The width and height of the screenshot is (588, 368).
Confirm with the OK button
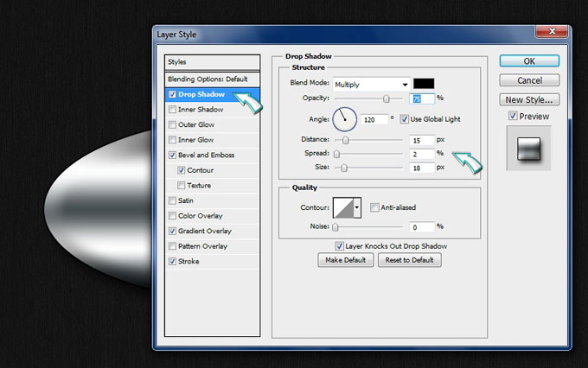[x=529, y=61]
